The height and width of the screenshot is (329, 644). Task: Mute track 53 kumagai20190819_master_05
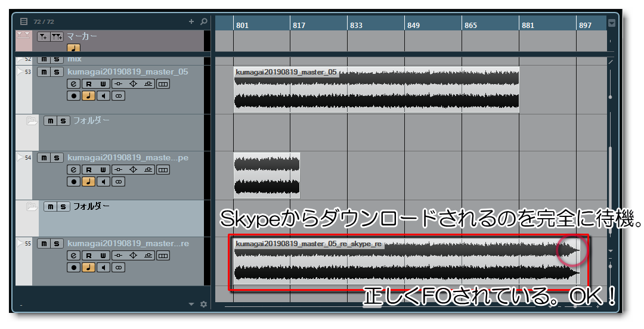[44, 72]
